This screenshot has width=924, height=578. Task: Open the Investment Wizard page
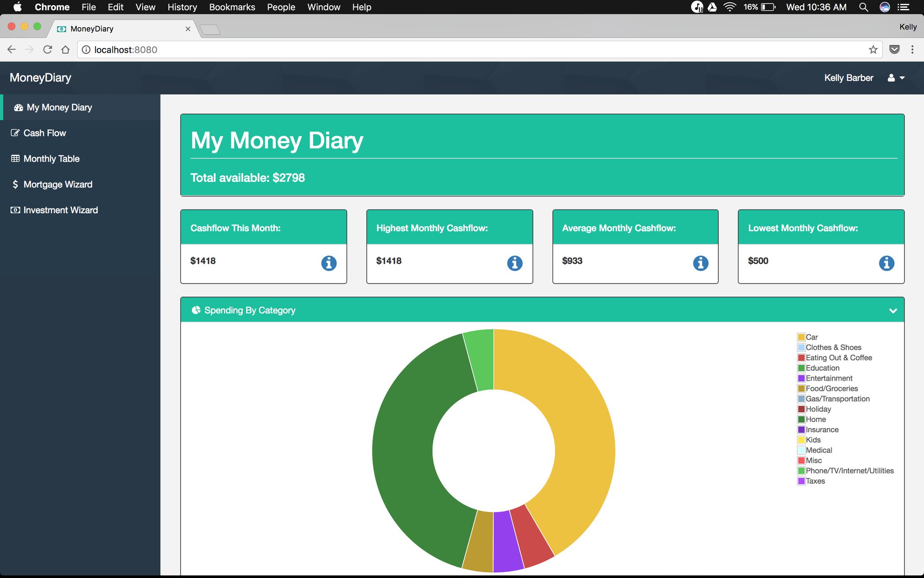click(x=60, y=210)
